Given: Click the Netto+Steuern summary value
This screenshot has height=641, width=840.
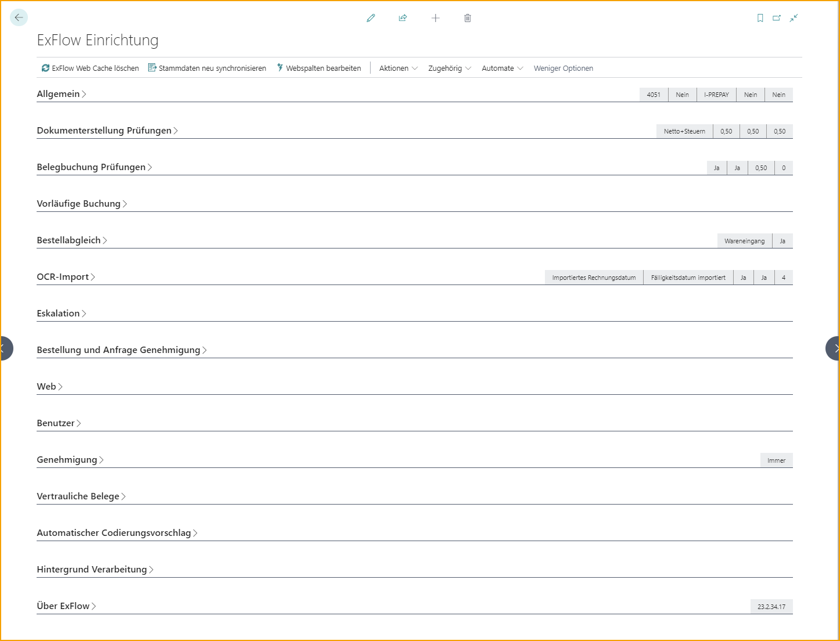Looking at the screenshot, I should click(684, 131).
